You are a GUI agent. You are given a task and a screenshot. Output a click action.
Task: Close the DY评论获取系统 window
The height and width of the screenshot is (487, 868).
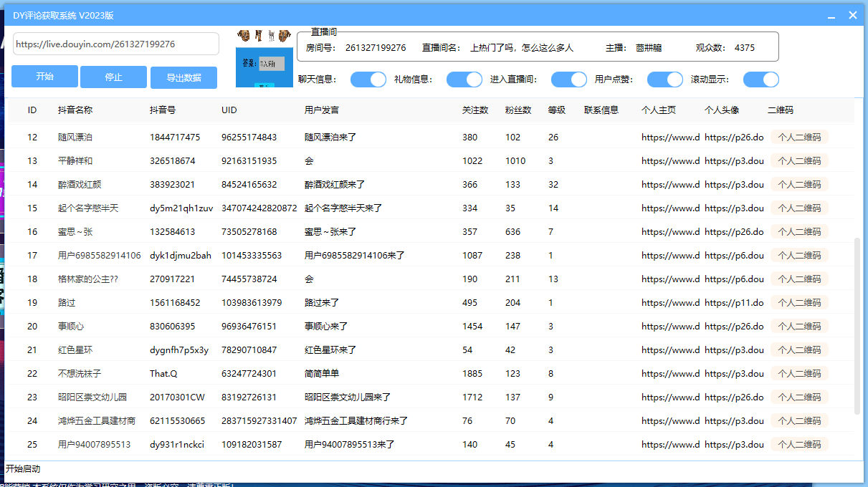(x=853, y=15)
